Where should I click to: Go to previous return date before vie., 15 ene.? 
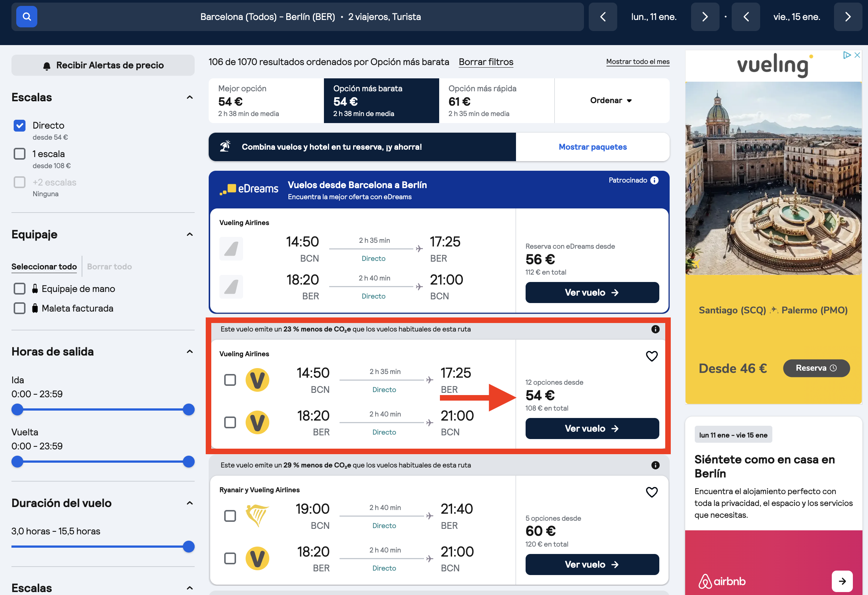745,17
